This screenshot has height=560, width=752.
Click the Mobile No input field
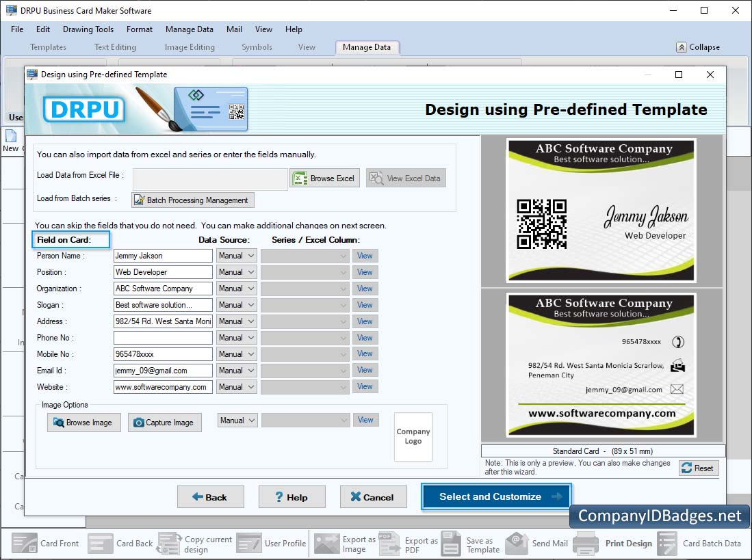(x=163, y=354)
